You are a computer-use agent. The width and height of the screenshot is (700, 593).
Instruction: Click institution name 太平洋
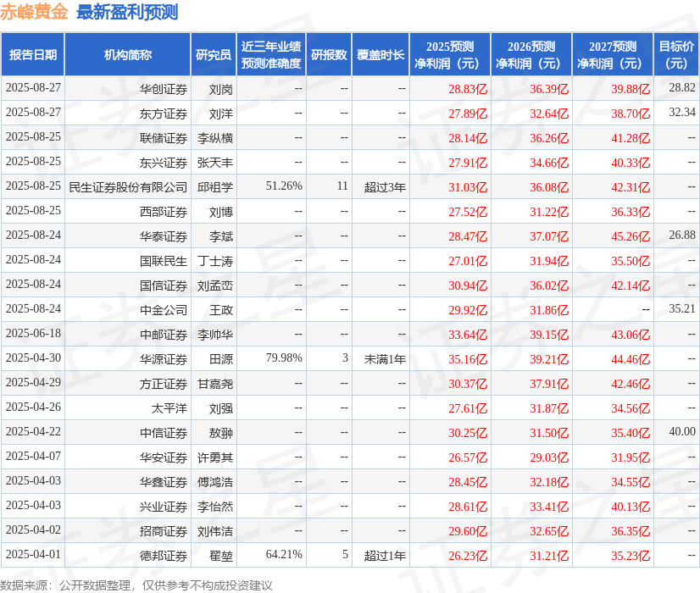pyautogui.click(x=169, y=408)
